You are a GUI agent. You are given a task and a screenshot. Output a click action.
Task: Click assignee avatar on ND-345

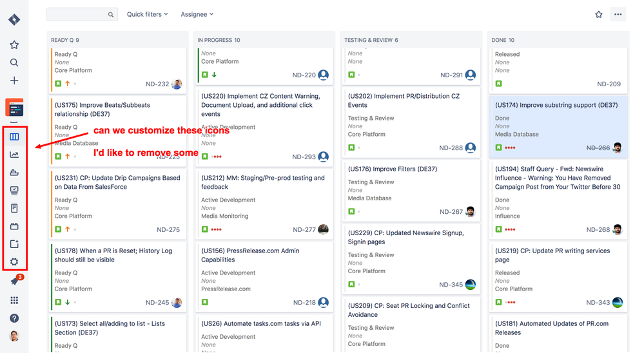click(471, 285)
